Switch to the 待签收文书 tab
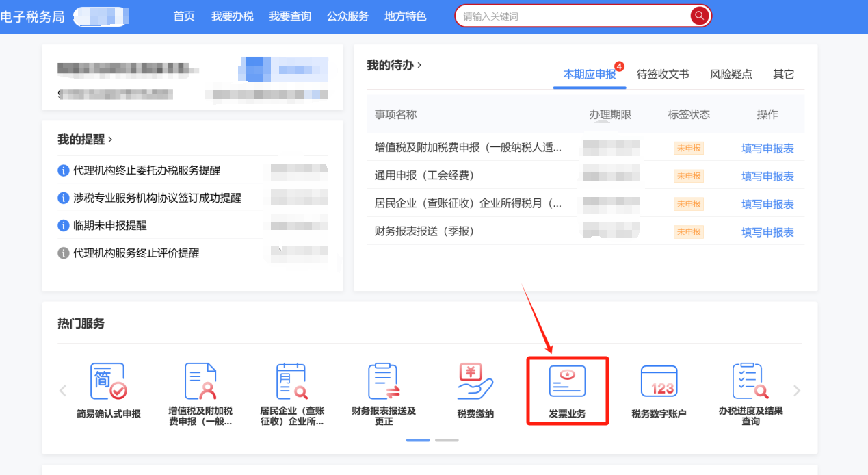Viewport: 868px width, 475px height. click(662, 75)
